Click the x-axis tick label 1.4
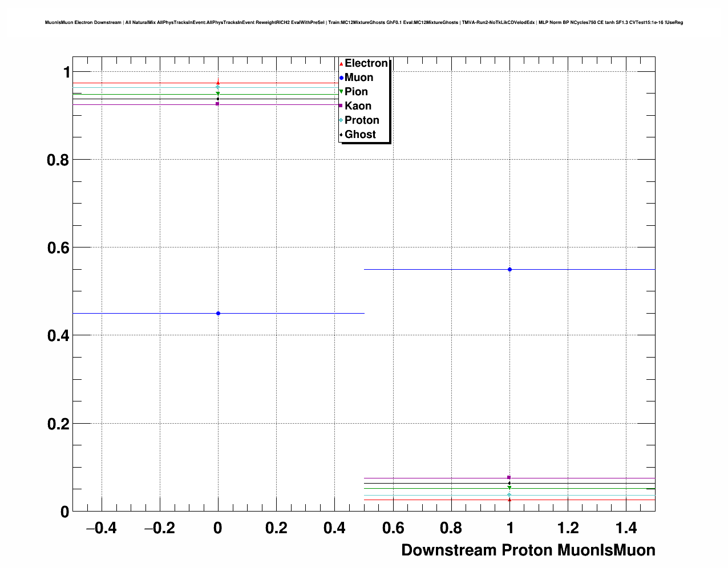Image resolution: width=728 pixels, height=568 pixels. click(626, 528)
